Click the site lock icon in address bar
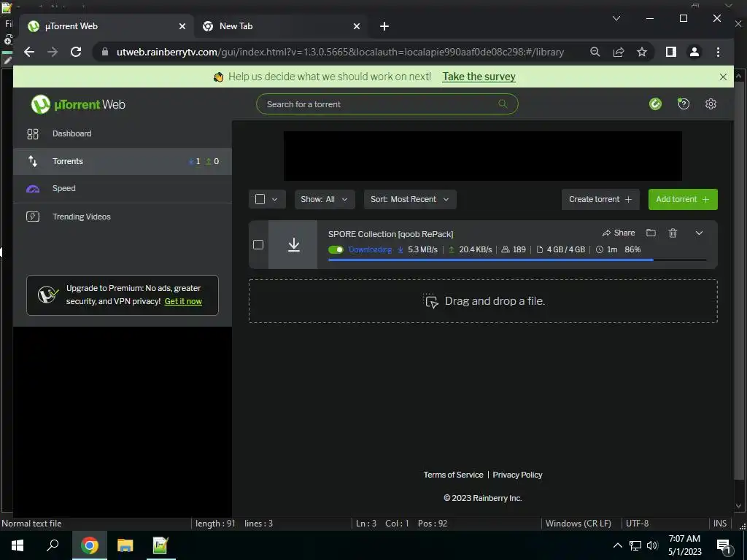The width and height of the screenshot is (747, 560). click(105, 52)
